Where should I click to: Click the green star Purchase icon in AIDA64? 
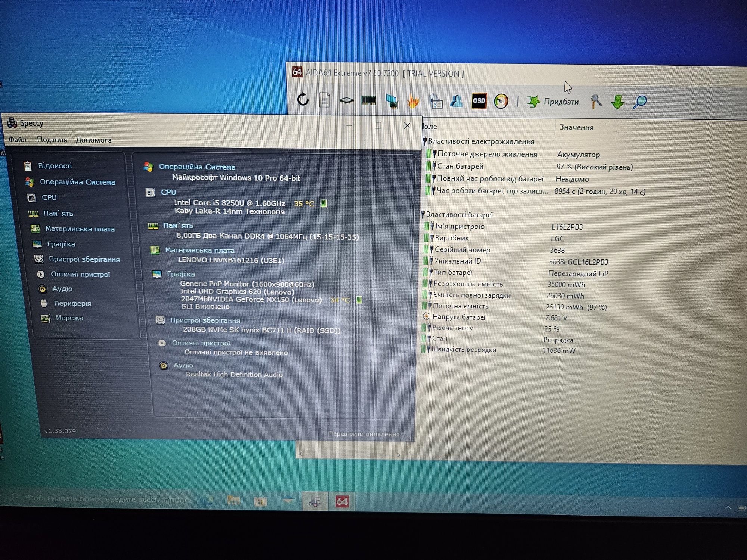pos(533,101)
